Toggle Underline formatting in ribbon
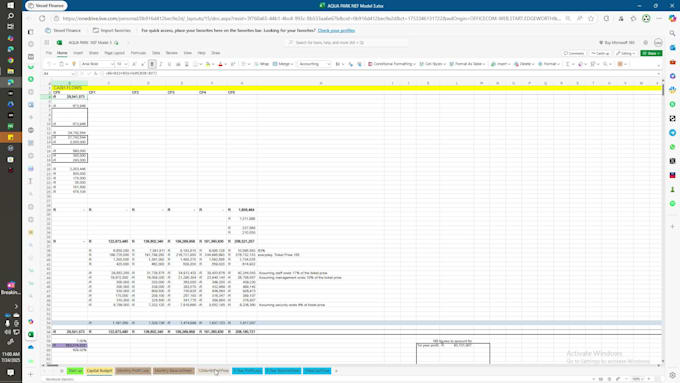 pyautogui.click(x=169, y=64)
